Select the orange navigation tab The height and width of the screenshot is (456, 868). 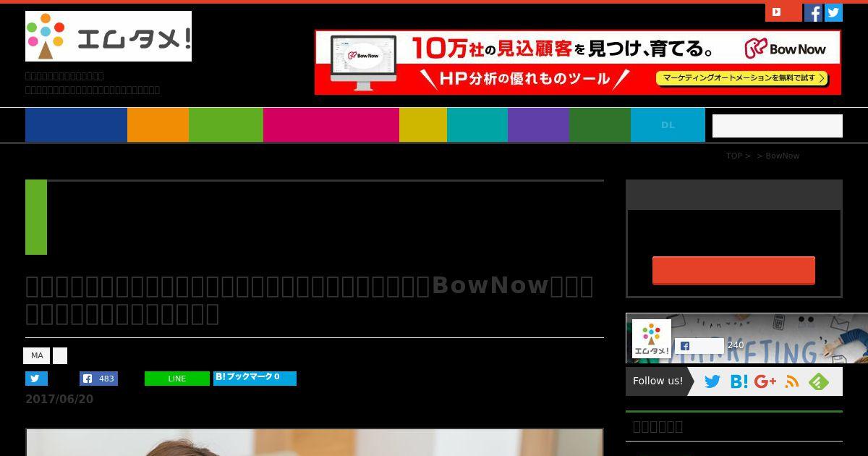[158, 124]
